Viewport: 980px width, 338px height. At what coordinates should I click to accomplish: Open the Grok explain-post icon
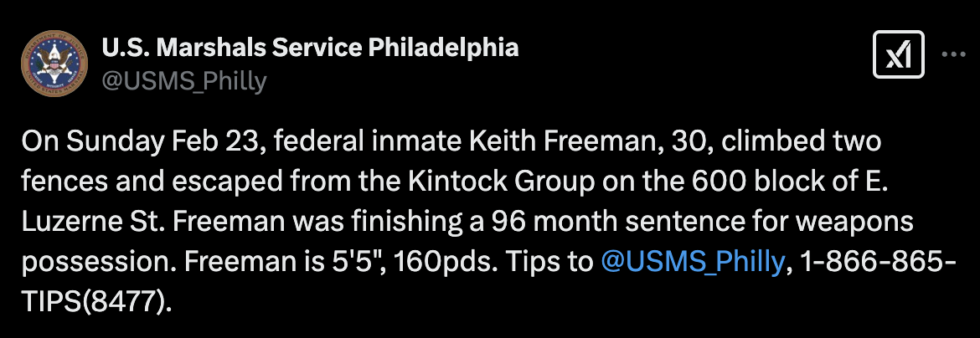coord(898,55)
